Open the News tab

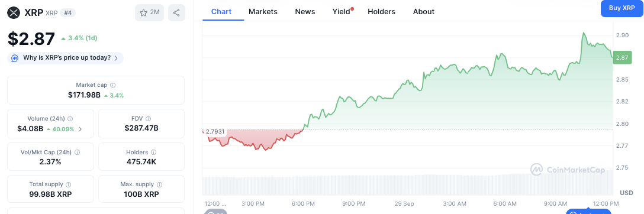pos(305,12)
